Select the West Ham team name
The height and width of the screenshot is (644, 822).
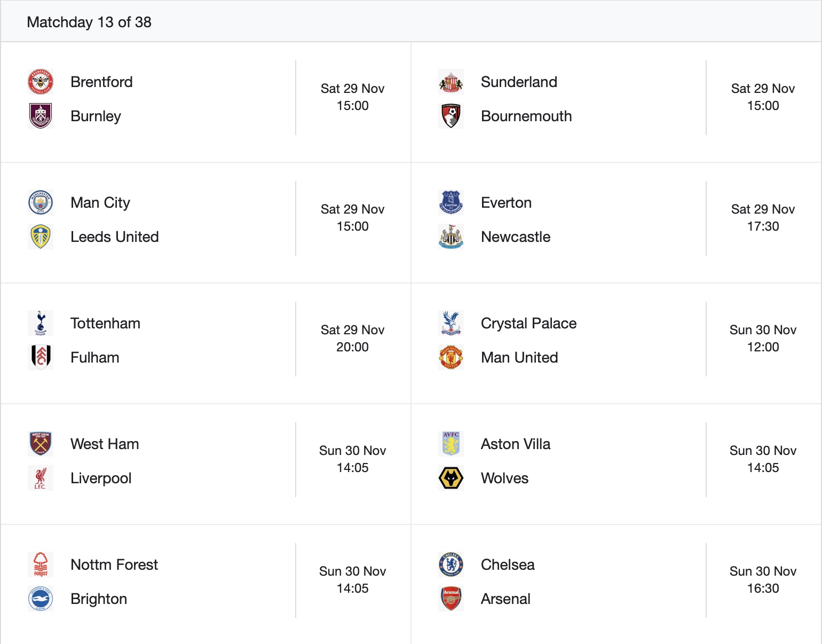(105, 444)
